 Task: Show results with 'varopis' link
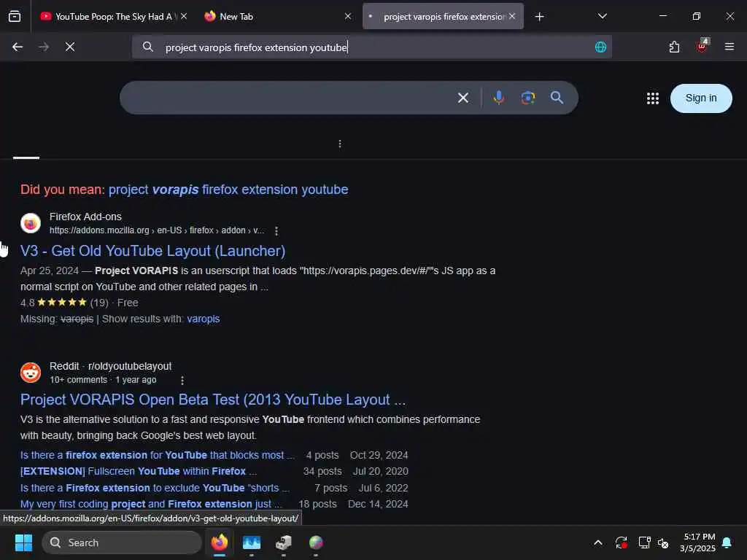[x=203, y=319]
